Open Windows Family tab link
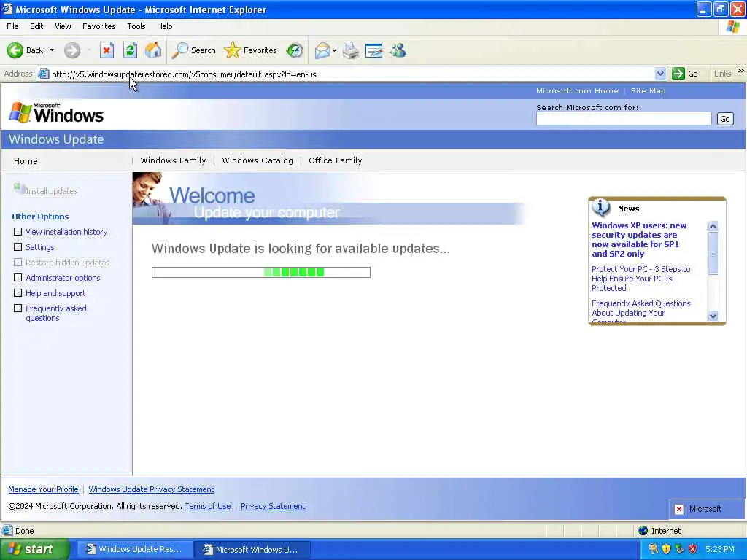 click(173, 160)
